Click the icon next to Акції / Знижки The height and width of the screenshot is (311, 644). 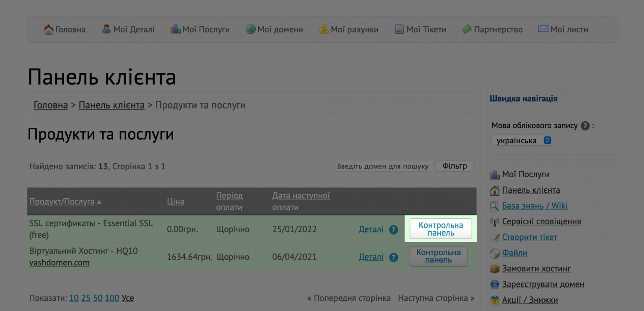(x=495, y=300)
